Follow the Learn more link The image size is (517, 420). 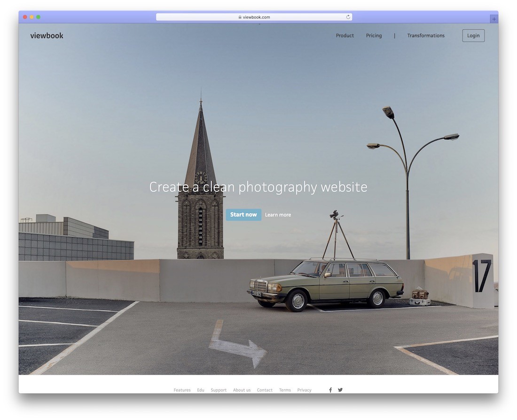278,215
